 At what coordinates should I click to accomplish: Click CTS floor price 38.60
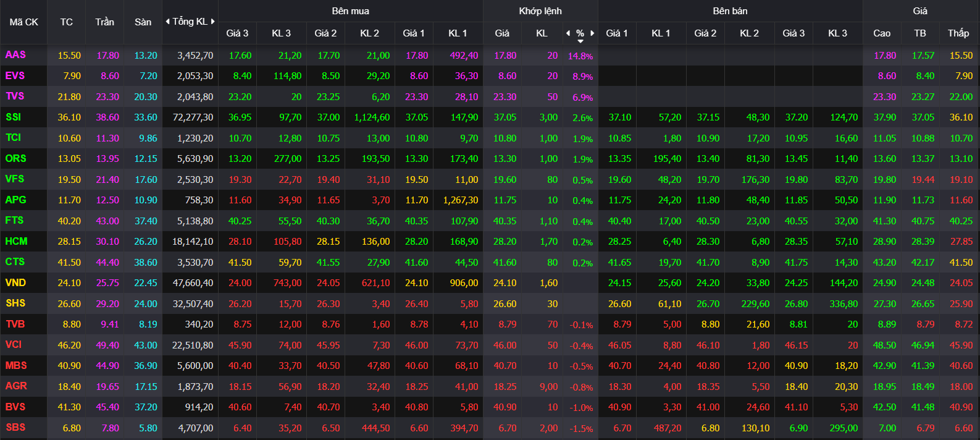(146, 262)
